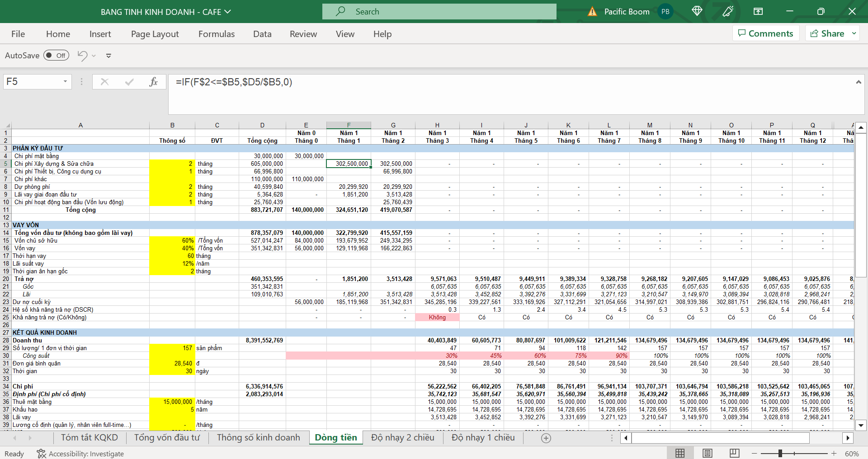Click the Insert Function fx icon
The height and width of the screenshot is (459, 868).
coord(153,82)
